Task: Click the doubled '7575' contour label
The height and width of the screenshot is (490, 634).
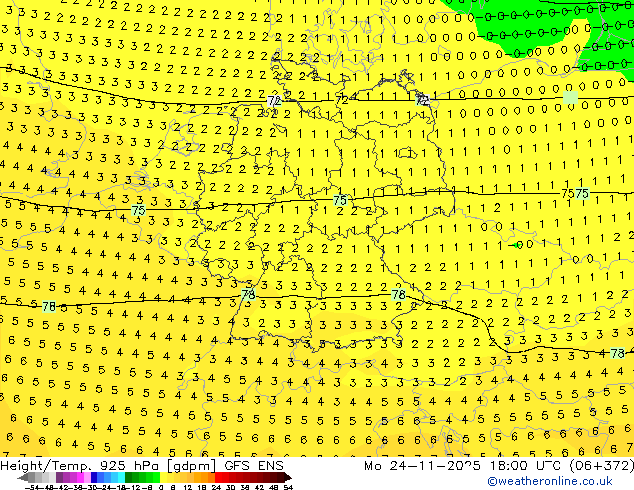Action: [x=575, y=194]
